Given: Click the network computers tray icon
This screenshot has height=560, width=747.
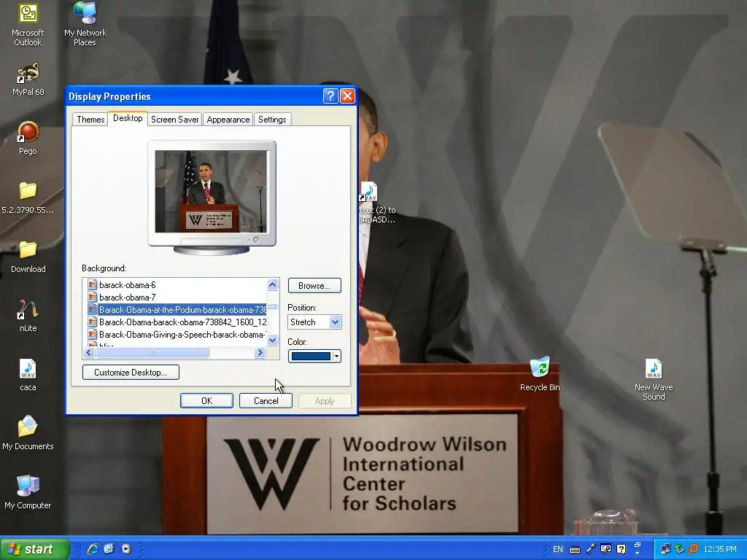Looking at the screenshot, I should click(x=665, y=549).
